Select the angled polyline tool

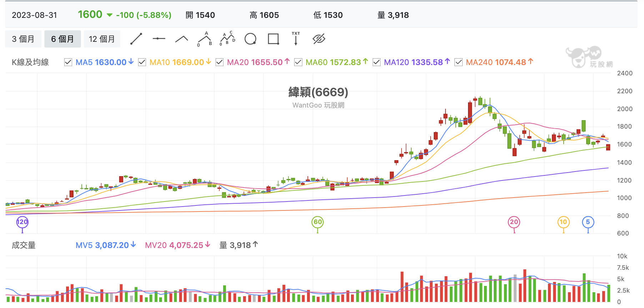coord(182,39)
